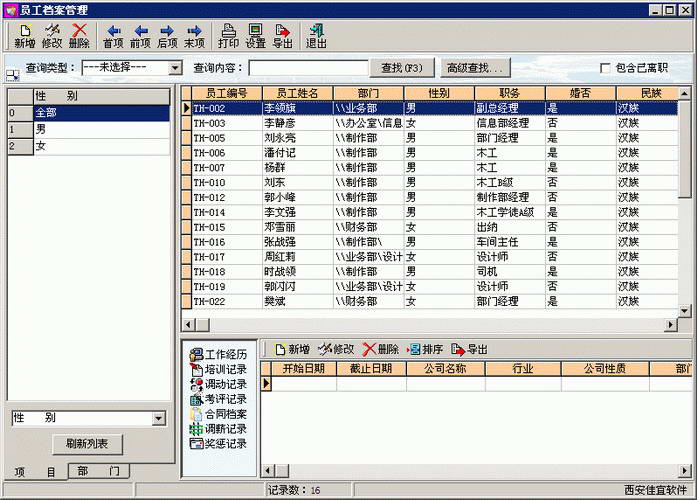Click employee table horizontal scrollbar right arrow
This screenshot has height=500, width=697.
(671, 324)
